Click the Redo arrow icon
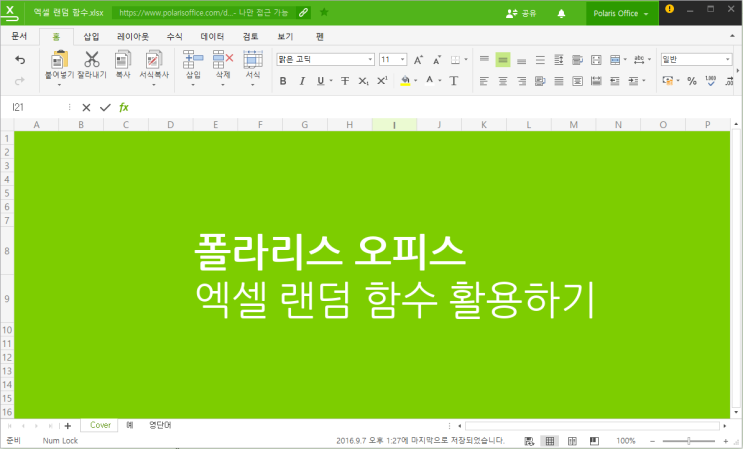 pos(20,81)
